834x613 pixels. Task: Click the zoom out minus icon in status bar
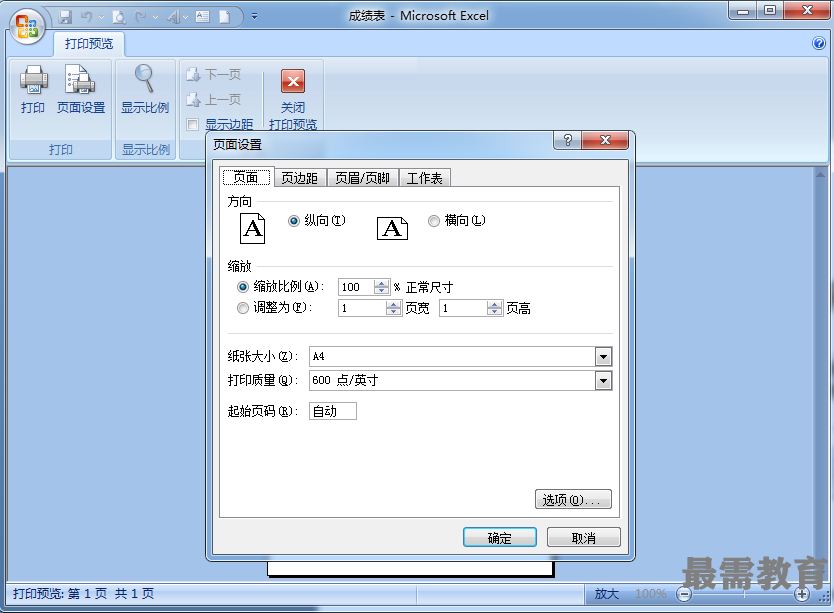(x=684, y=594)
